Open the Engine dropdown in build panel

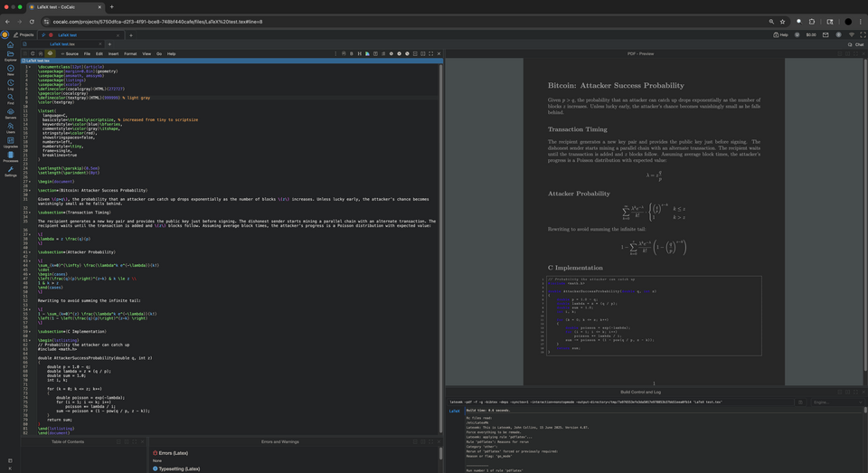(x=837, y=402)
